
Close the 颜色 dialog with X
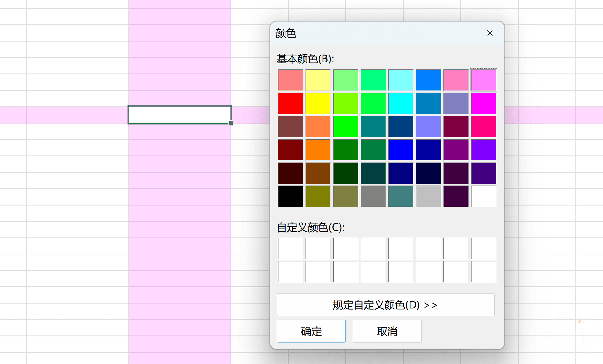click(x=490, y=33)
